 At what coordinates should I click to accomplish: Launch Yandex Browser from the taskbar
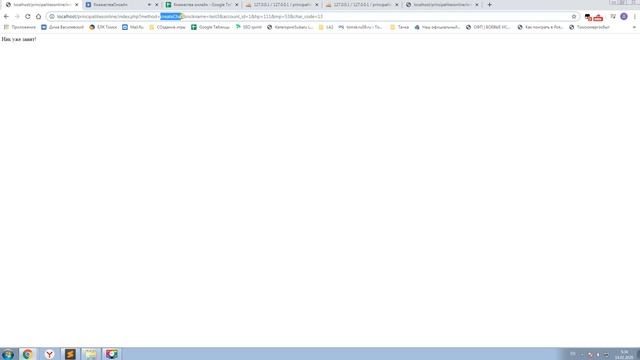click(49, 354)
